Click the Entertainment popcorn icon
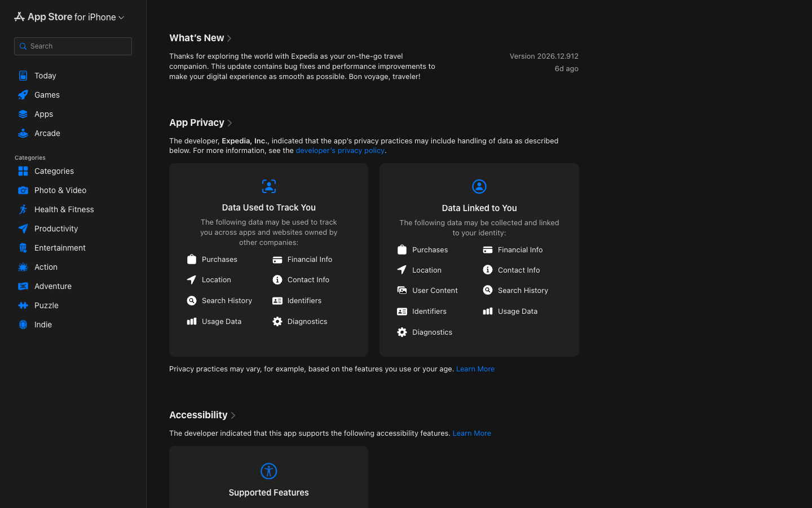 point(23,248)
